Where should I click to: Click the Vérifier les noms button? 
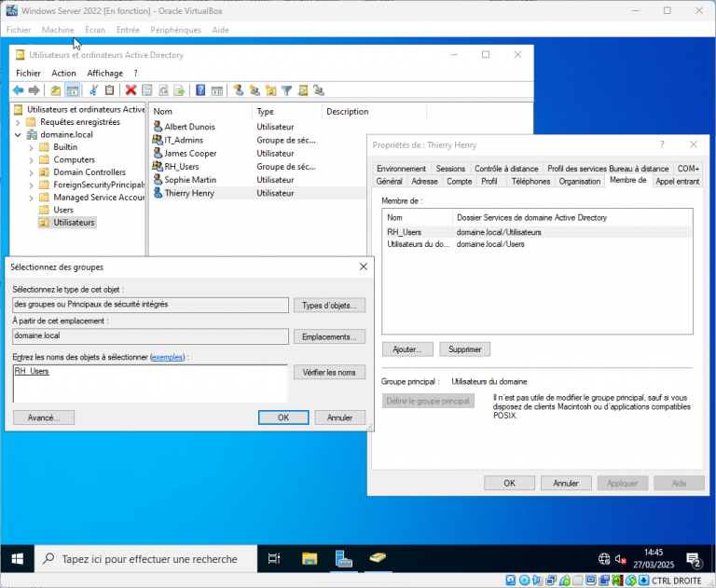328,372
